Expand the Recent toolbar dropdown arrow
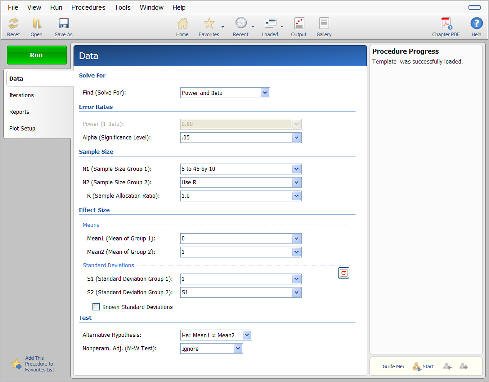 click(x=253, y=26)
